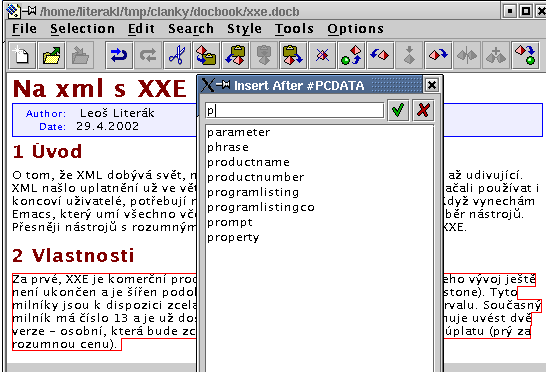Click the Convert element icon at toolbar end
The width and height of the screenshot is (549, 372).
click(525, 55)
